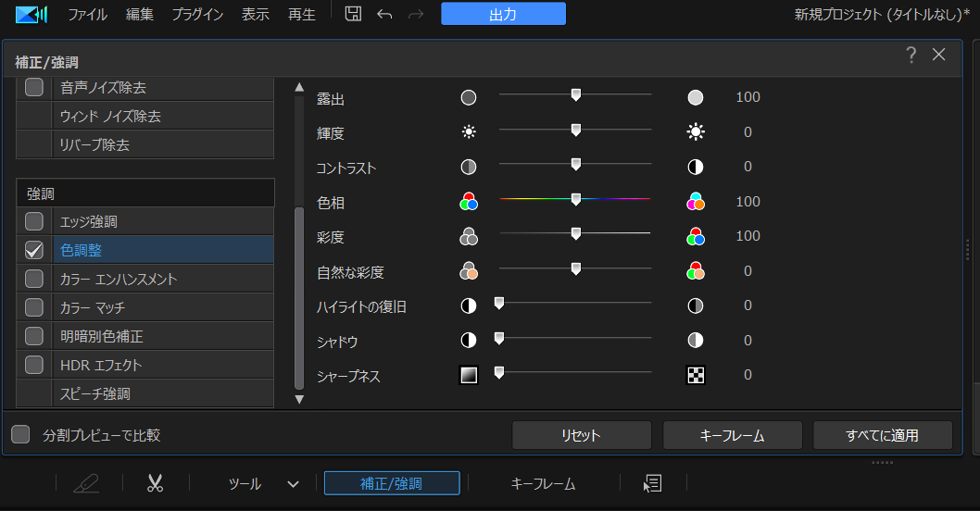Click the bright sun icon for 輝度
Screen dimensions: 980x511
coord(695,131)
